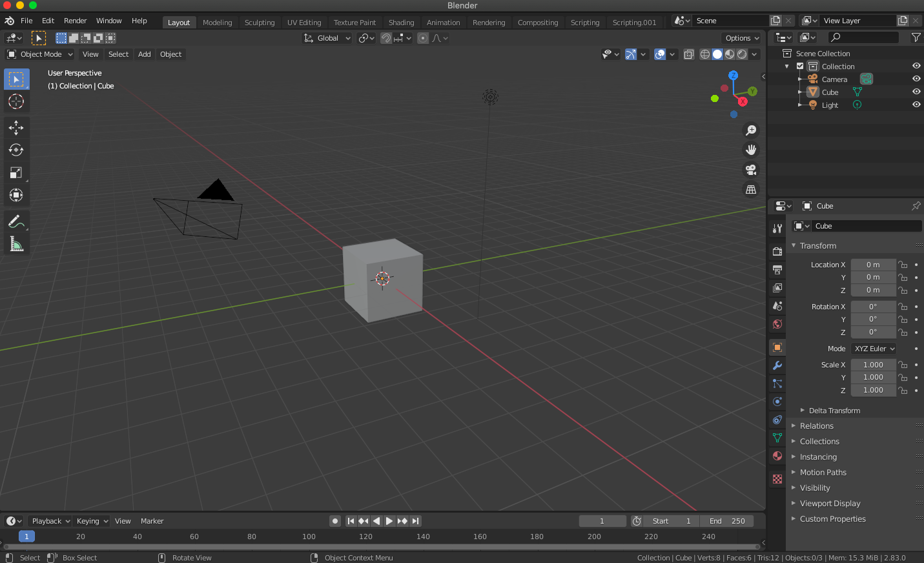Toggle snapping magnet button

(x=386, y=38)
